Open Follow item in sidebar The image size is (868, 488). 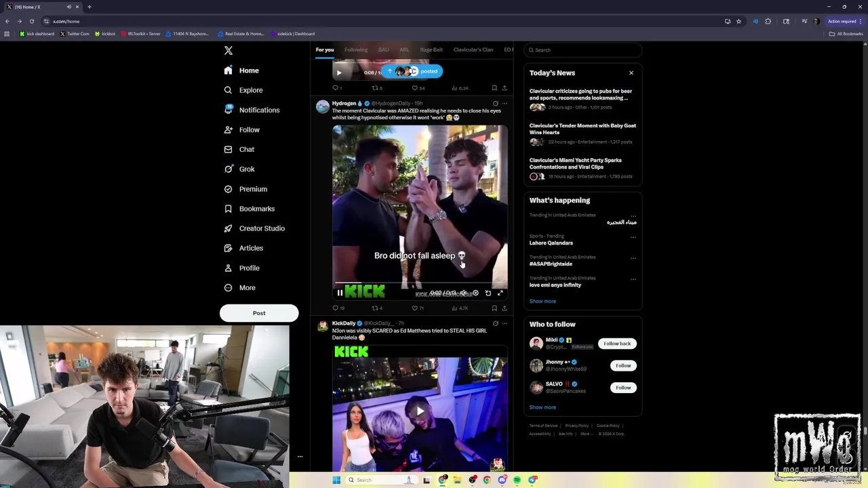[241, 129]
